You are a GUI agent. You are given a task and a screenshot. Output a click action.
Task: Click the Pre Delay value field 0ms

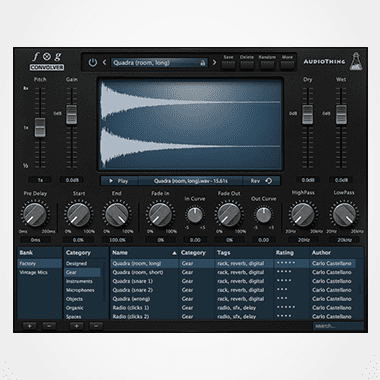click(35, 240)
